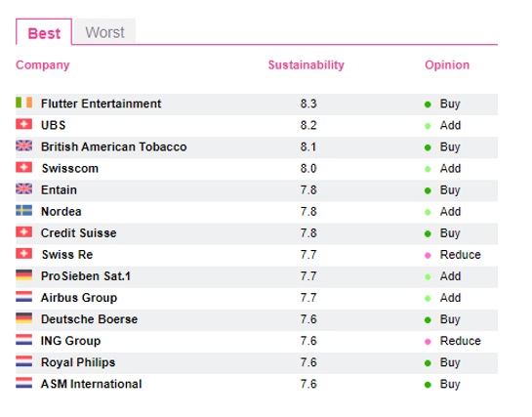Click the Reduce opinion for ING Group
The height and width of the screenshot is (417, 532).
460,341
